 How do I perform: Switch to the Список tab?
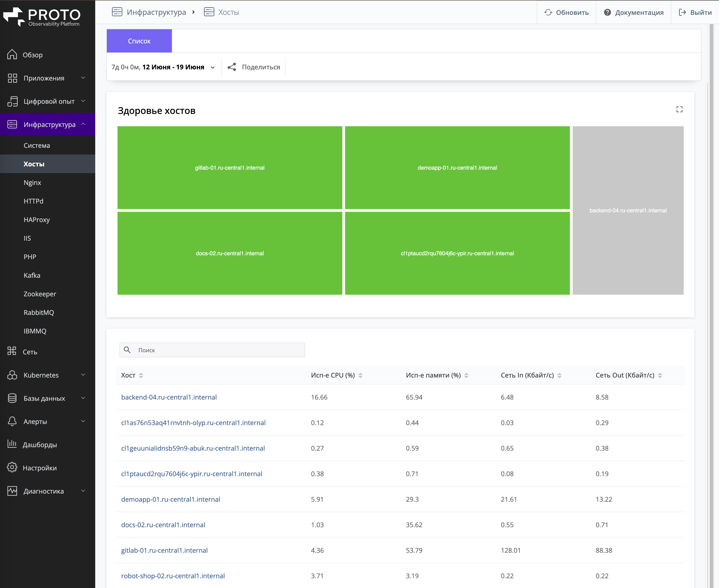pos(139,41)
